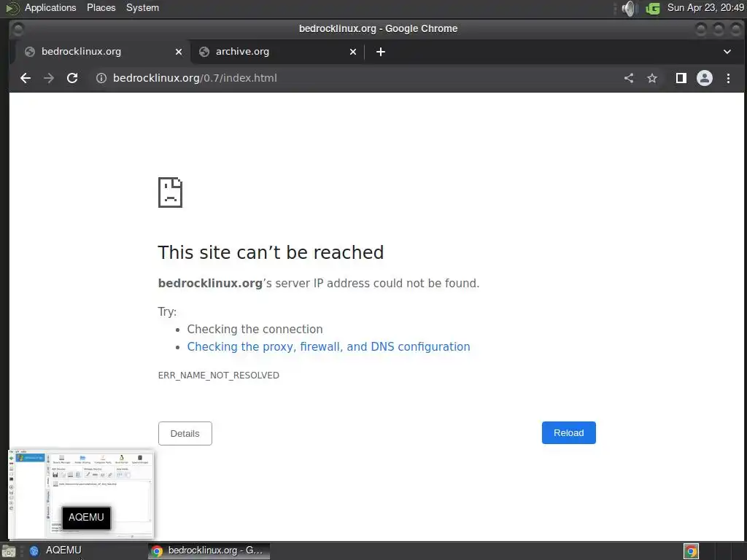The height and width of the screenshot is (560, 747).
Task: Open proxy, firewall, and DNS configuration link
Action: click(328, 346)
